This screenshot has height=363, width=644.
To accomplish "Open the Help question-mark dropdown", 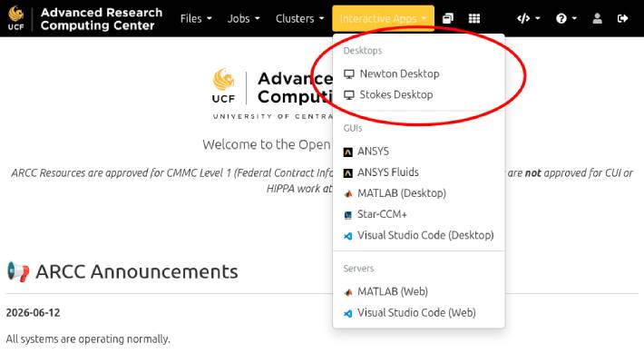I will pyautogui.click(x=566, y=18).
